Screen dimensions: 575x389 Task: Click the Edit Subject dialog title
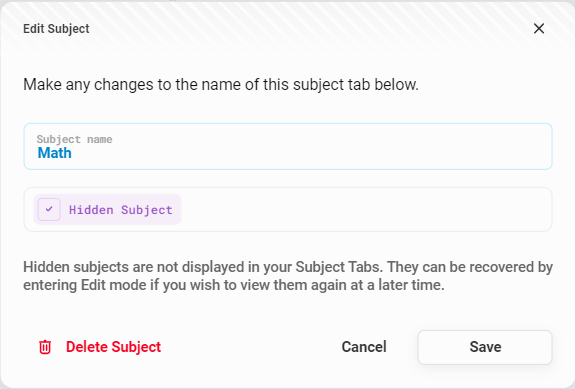[x=56, y=29]
